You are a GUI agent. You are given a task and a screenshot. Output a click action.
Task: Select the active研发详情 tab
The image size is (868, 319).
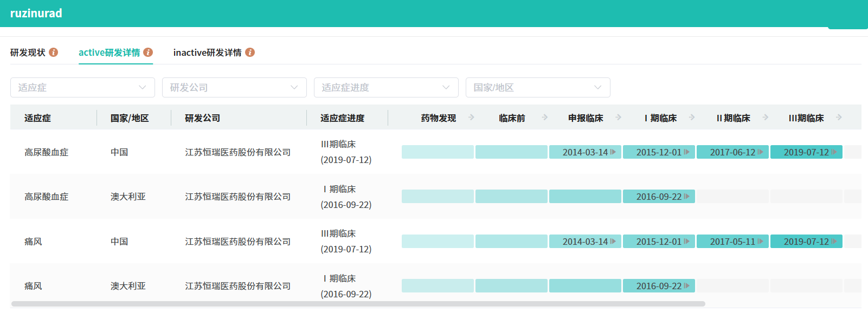point(109,53)
